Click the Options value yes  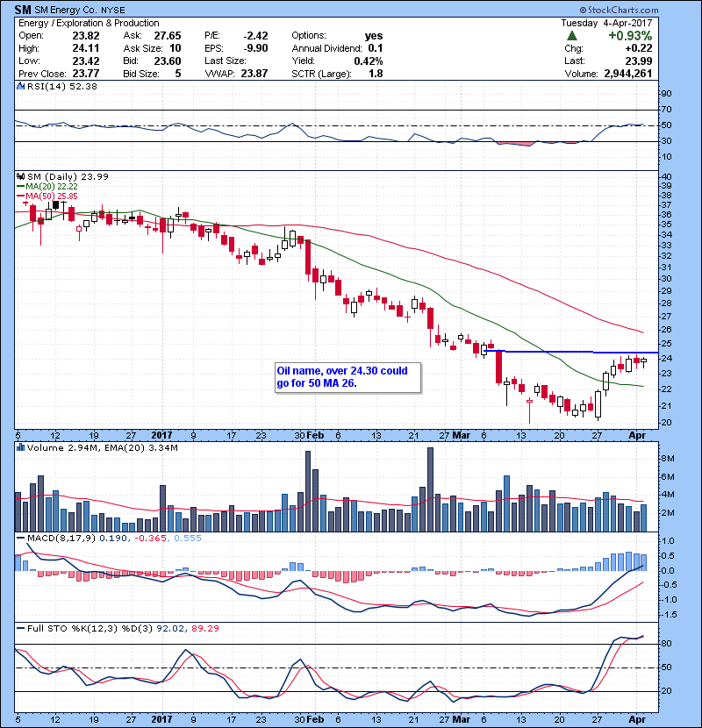pos(374,36)
